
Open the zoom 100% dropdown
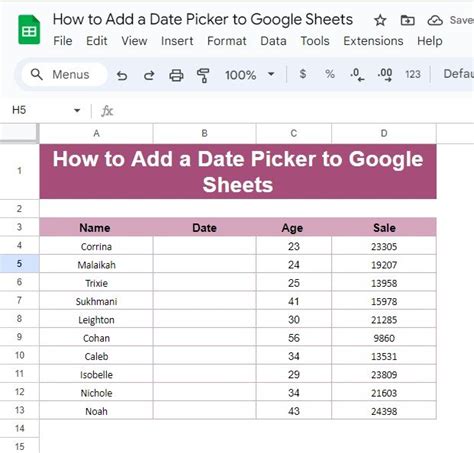[x=250, y=75]
